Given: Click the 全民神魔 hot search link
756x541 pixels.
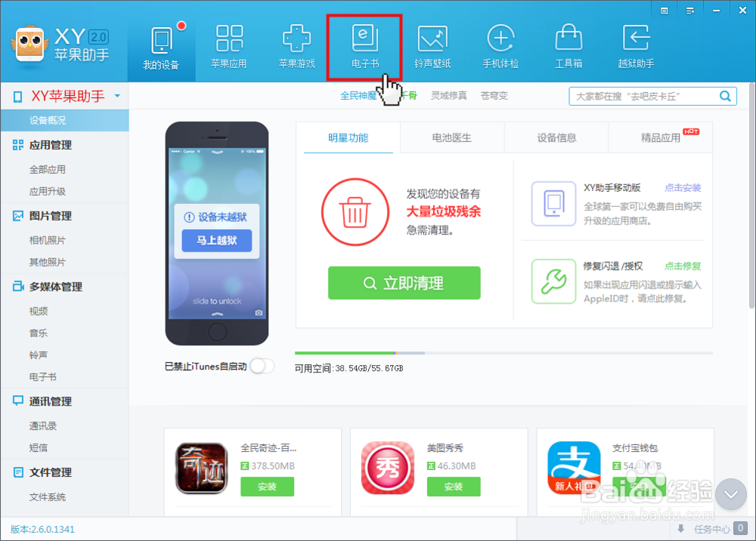Looking at the screenshot, I should 358,96.
